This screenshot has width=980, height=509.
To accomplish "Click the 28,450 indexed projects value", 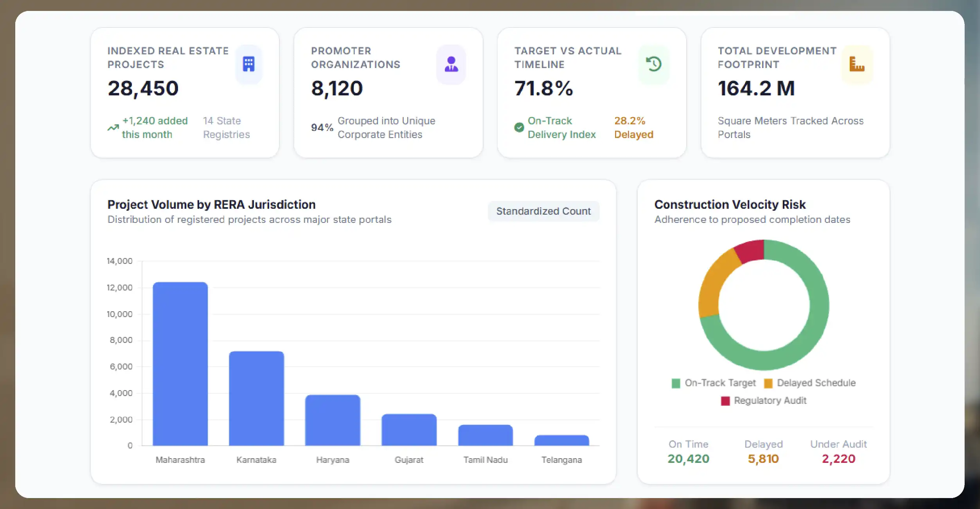I will coord(143,88).
